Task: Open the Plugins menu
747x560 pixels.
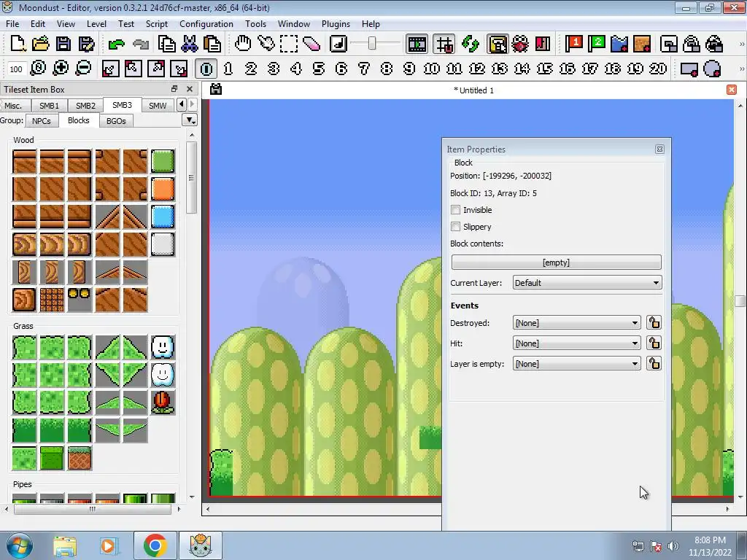Action: tap(336, 24)
